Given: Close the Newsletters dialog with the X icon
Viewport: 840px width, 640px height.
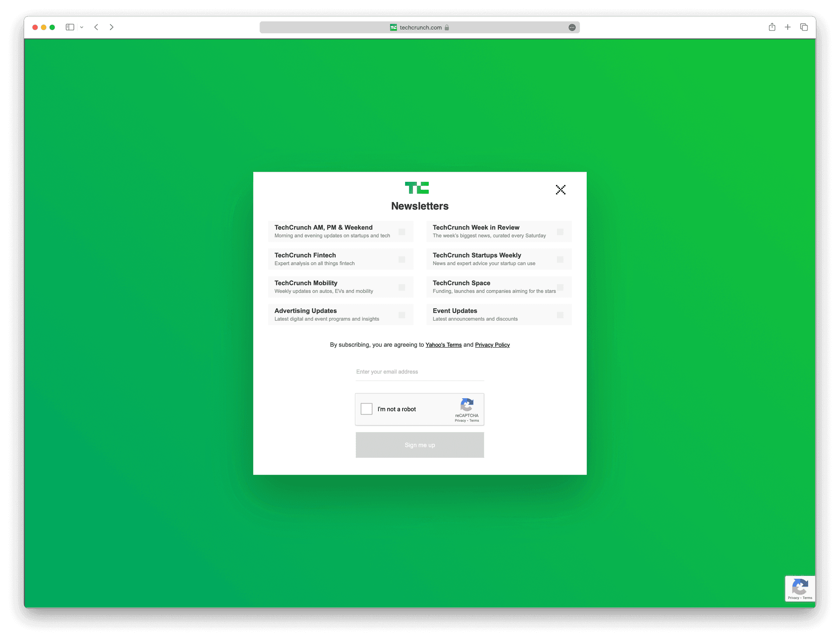Looking at the screenshot, I should pos(560,190).
